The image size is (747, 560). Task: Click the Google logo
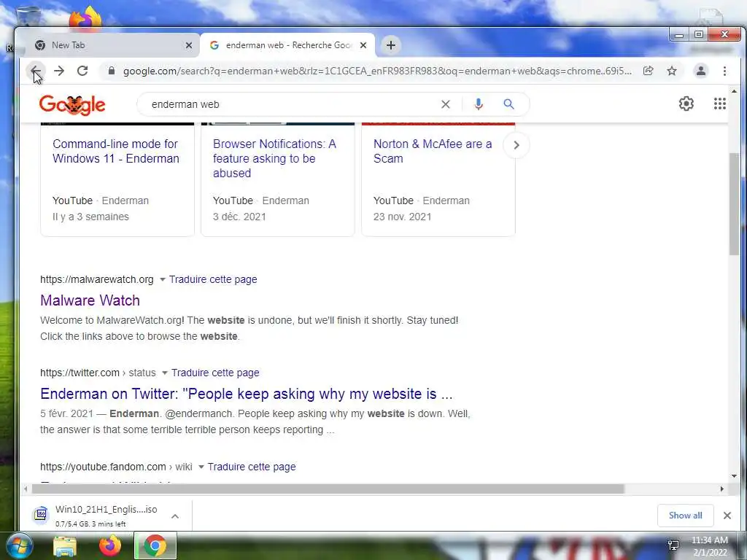click(72, 104)
